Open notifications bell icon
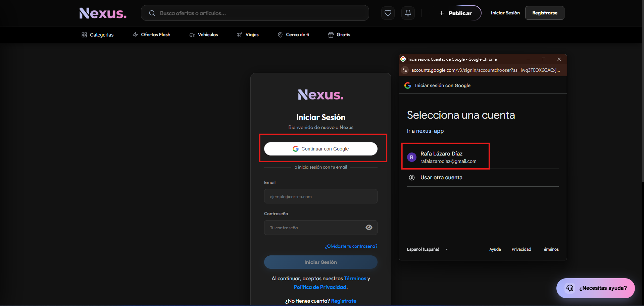This screenshot has height=306, width=644. pyautogui.click(x=408, y=13)
